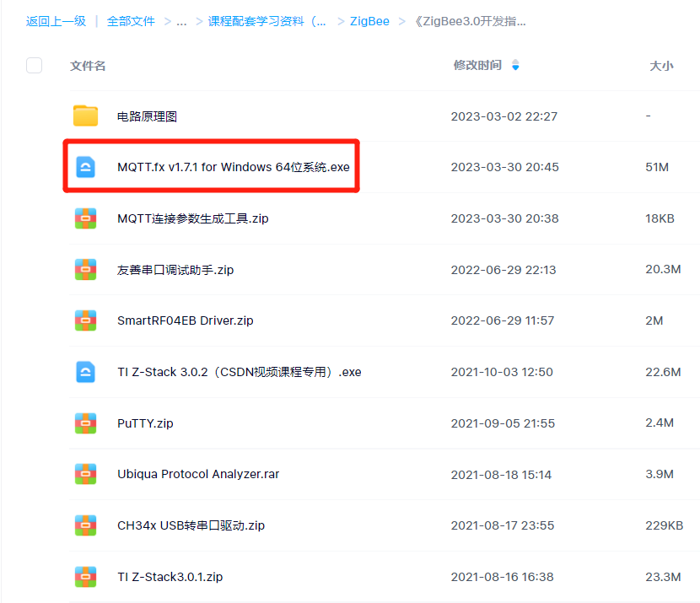Click the MQTT.fx installer exe icon

86,167
